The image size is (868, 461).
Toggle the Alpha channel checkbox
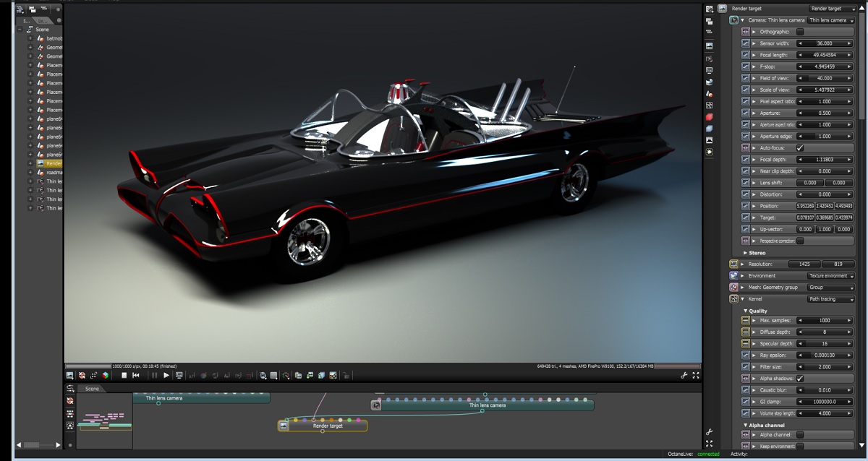(x=800, y=434)
